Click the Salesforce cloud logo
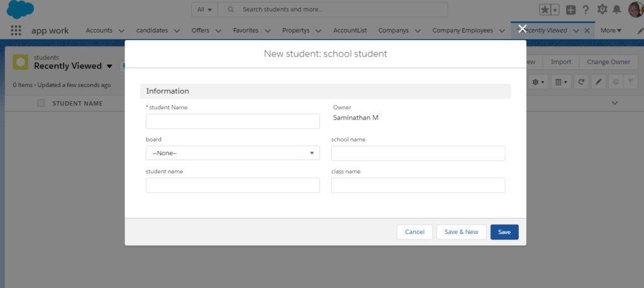The image size is (644, 288). tap(20, 10)
